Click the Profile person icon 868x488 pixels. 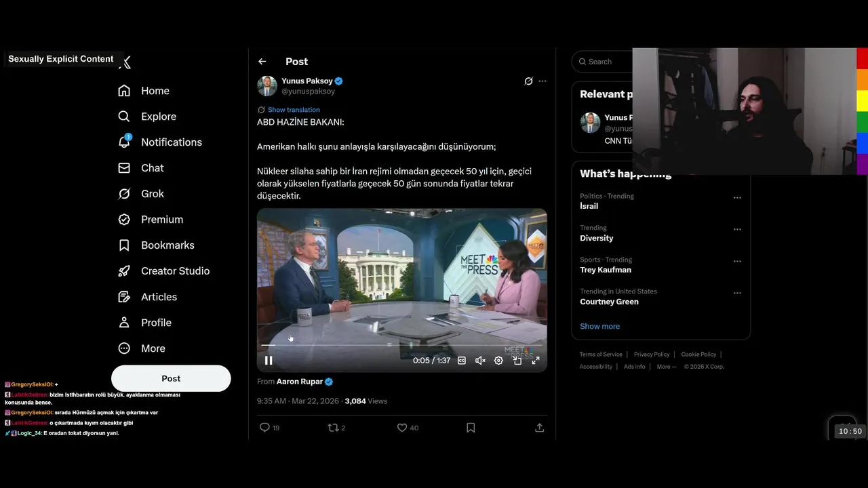click(124, 323)
